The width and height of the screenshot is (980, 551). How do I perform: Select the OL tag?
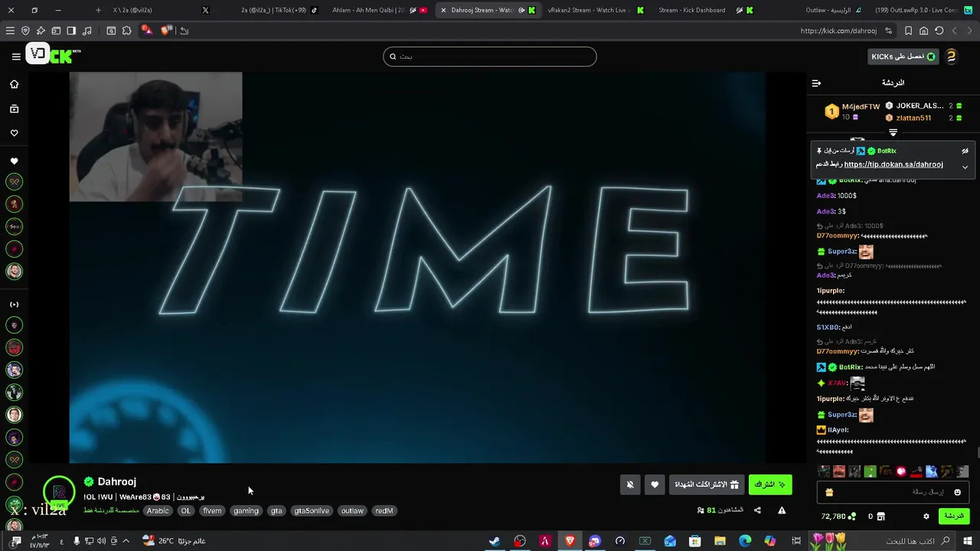pos(185,510)
